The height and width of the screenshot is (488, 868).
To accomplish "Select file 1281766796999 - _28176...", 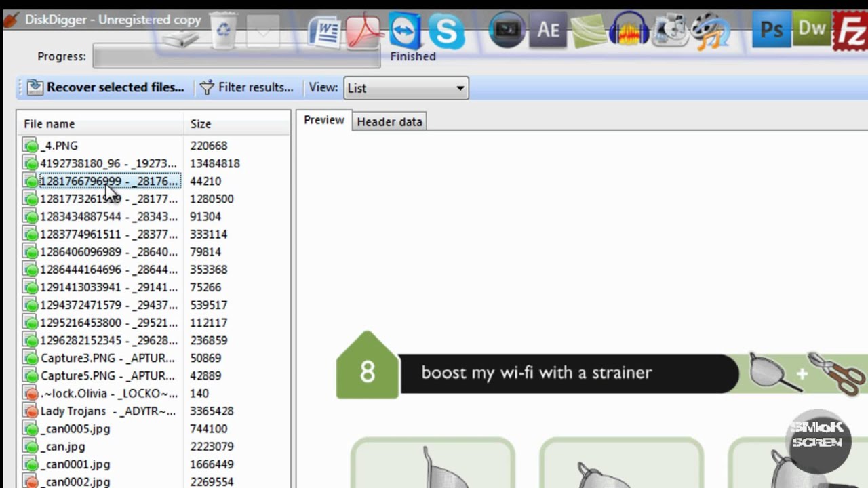I will coord(109,181).
